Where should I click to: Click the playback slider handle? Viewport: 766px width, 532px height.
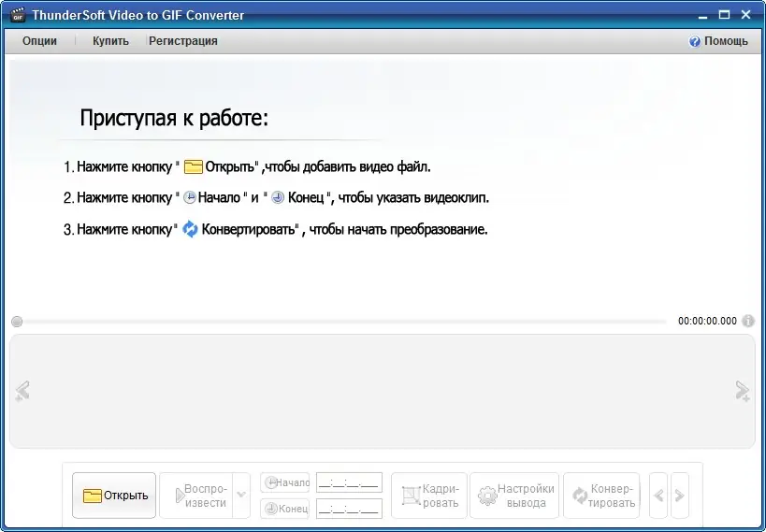(x=17, y=322)
